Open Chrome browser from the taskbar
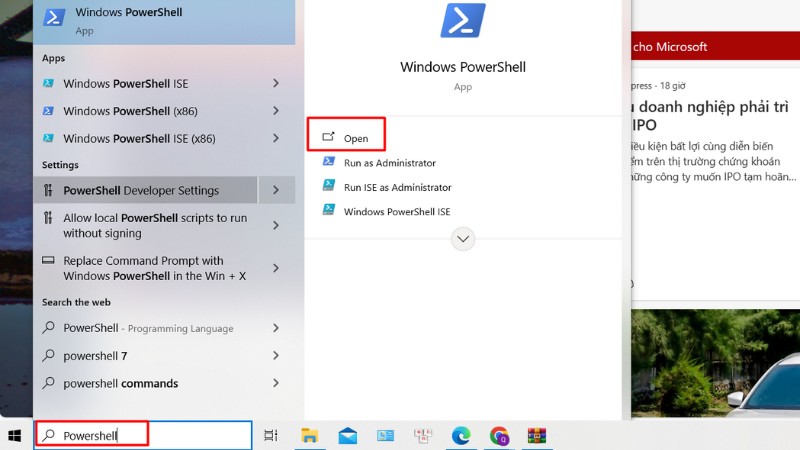This screenshot has width=800, height=450. tap(499, 435)
